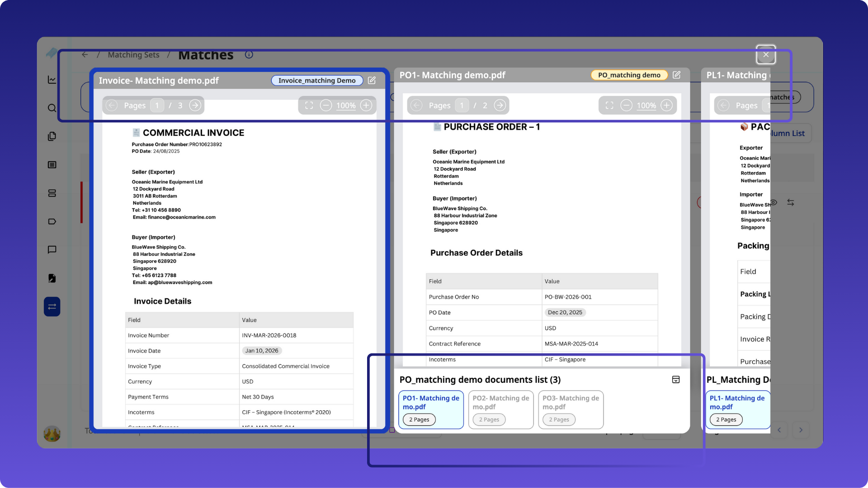The width and height of the screenshot is (868, 488).
Task: Open fullscreen for purchase order viewer
Action: tap(609, 105)
